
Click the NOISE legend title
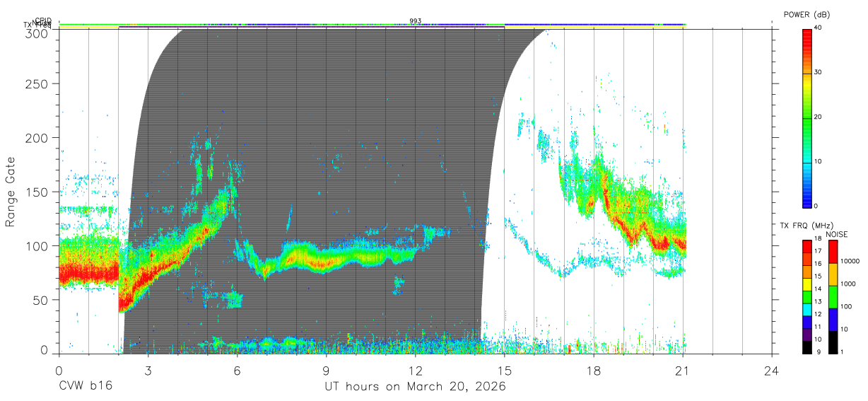click(838, 234)
